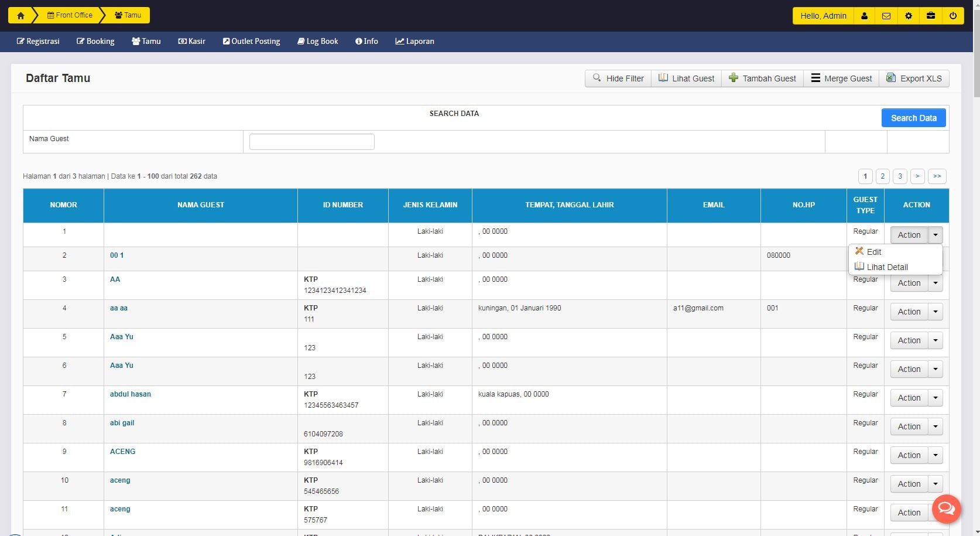The width and height of the screenshot is (980, 536).
Task: Select Edit from the action menu
Action: [x=873, y=252]
